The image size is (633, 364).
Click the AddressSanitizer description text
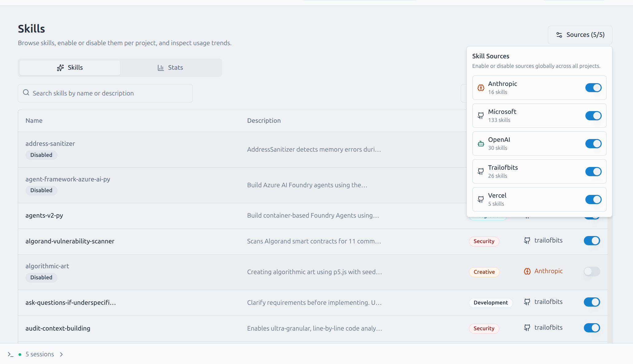pos(314,149)
